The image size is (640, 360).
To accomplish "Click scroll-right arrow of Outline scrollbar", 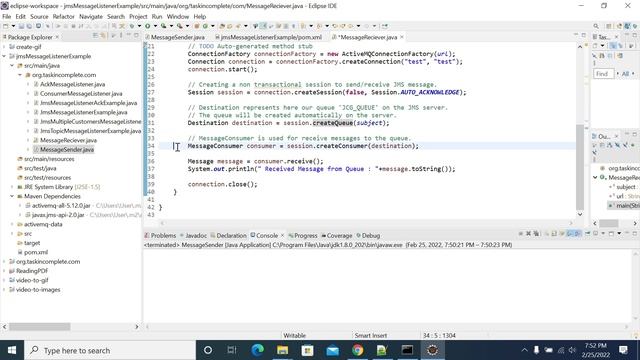I will tap(635, 223).
